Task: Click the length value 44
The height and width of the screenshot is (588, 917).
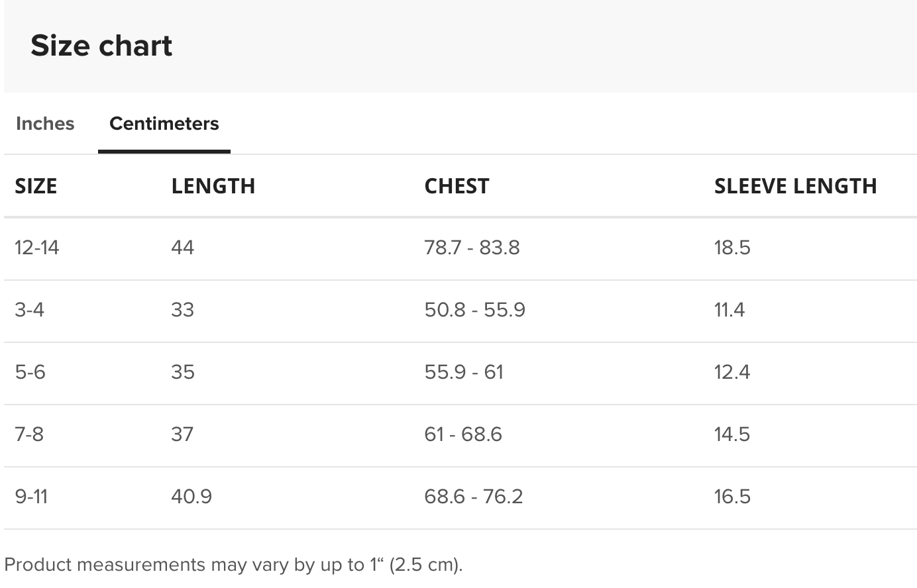Action: click(183, 248)
